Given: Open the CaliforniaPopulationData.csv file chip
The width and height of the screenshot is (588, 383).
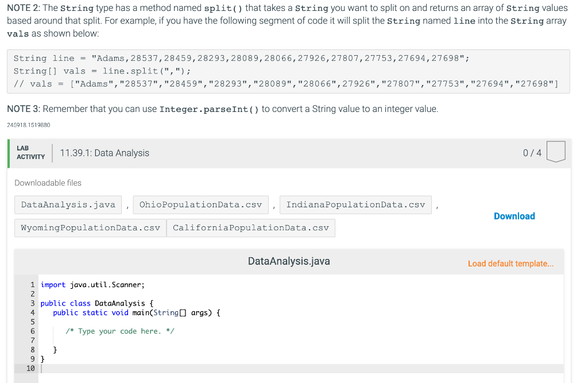Looking at the screenshot, I should 251,227.
